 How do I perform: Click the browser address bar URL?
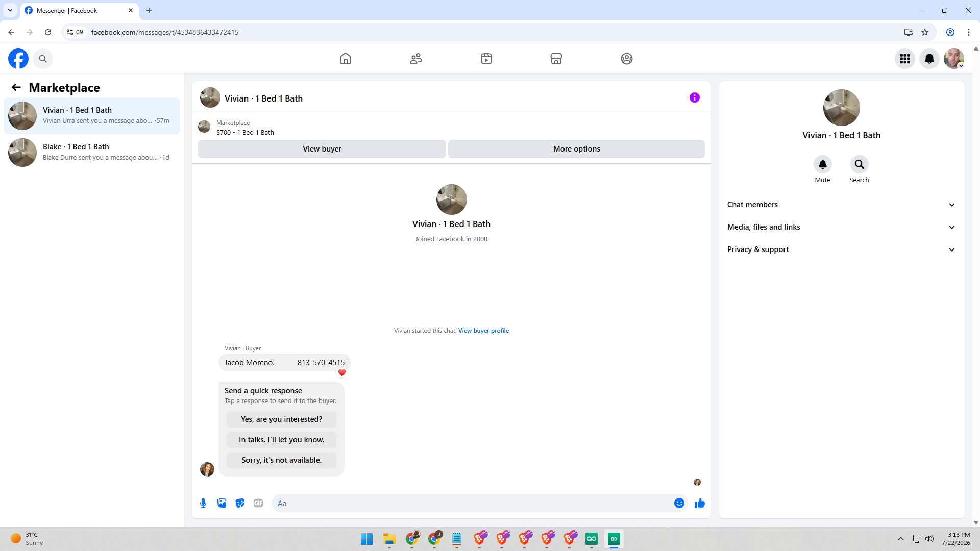pos(165,32)
